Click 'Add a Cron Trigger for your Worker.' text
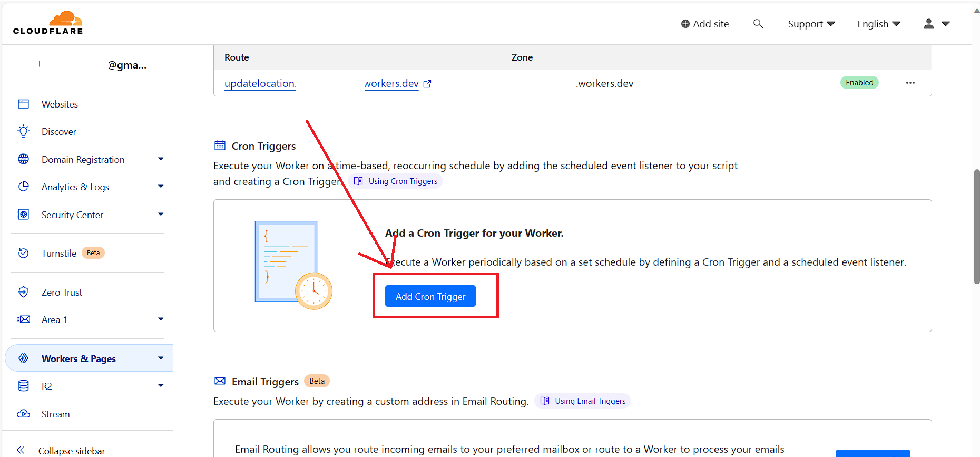This screenshot has width=980, height=457. pos(474,233)
